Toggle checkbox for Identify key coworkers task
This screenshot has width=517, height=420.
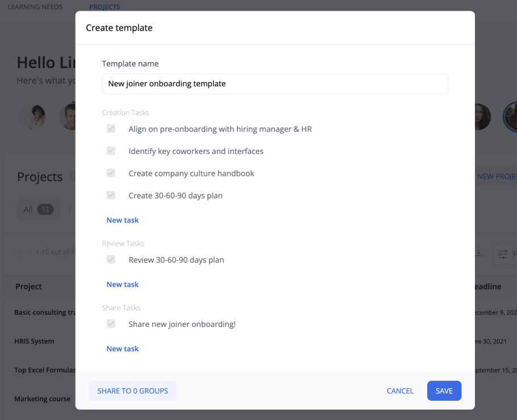[111, 151]
